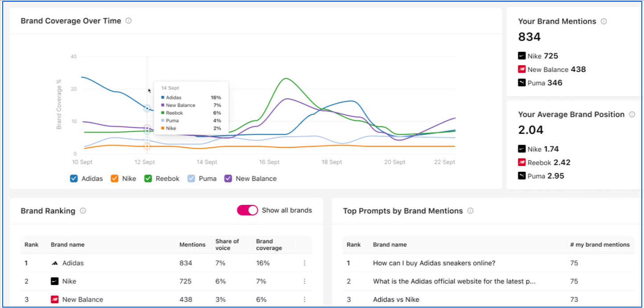Click the Brand coverage column header
Screen dimensions: 644x308
[269, 245]
